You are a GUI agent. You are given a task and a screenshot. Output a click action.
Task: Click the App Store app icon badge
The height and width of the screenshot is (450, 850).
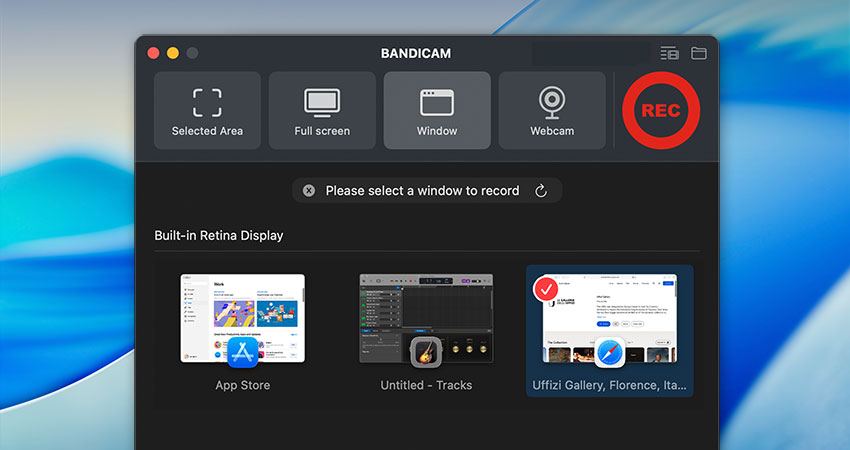(242, 352)
